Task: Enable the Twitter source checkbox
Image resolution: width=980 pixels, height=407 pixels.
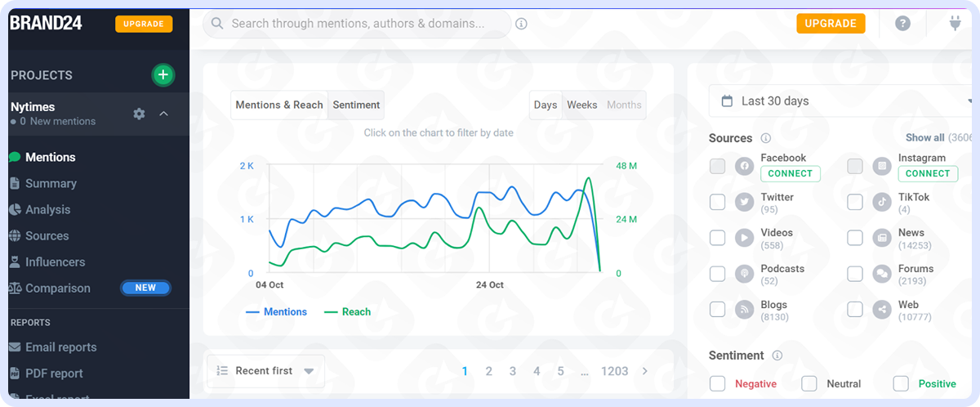Action: click(x=717, y=202)
